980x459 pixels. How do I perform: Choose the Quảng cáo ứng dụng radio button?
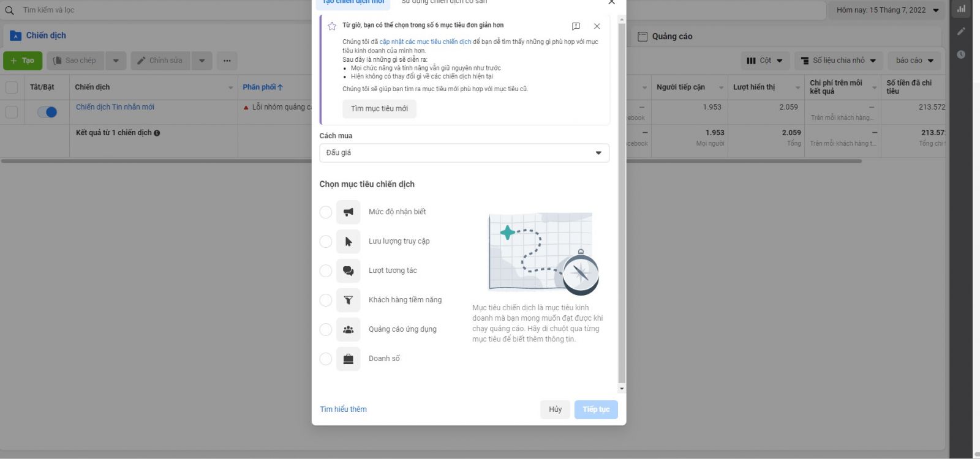[326, 329]
